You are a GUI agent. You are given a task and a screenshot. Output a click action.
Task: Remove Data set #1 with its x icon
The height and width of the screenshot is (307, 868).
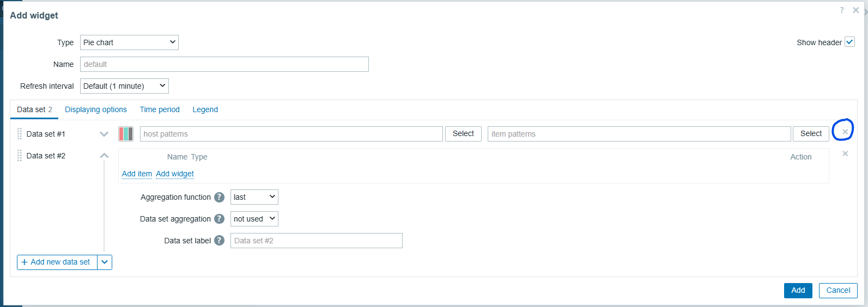(845, 132)
